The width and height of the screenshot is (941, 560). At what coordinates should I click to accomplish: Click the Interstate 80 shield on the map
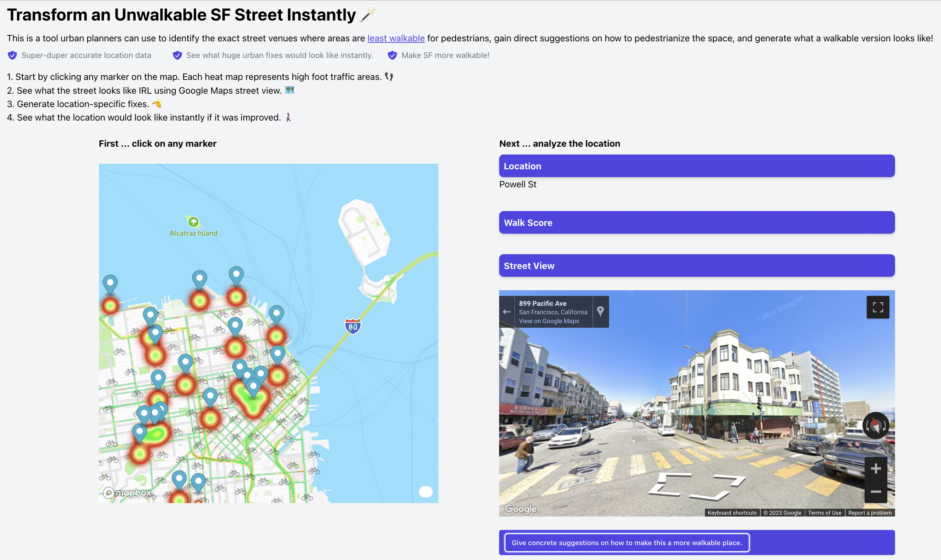point(352,326)
